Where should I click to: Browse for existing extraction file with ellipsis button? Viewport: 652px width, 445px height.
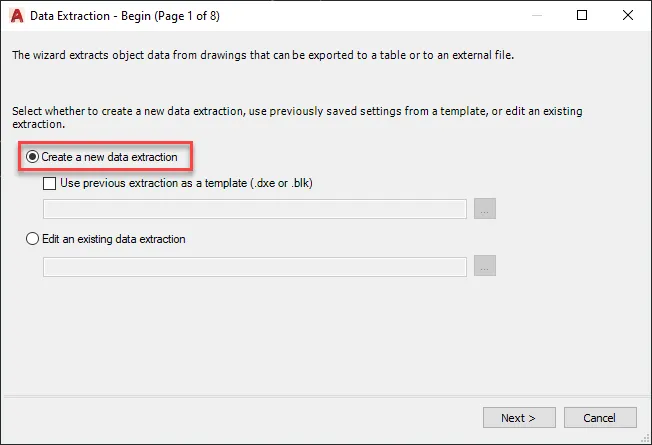tap(485, 266)
